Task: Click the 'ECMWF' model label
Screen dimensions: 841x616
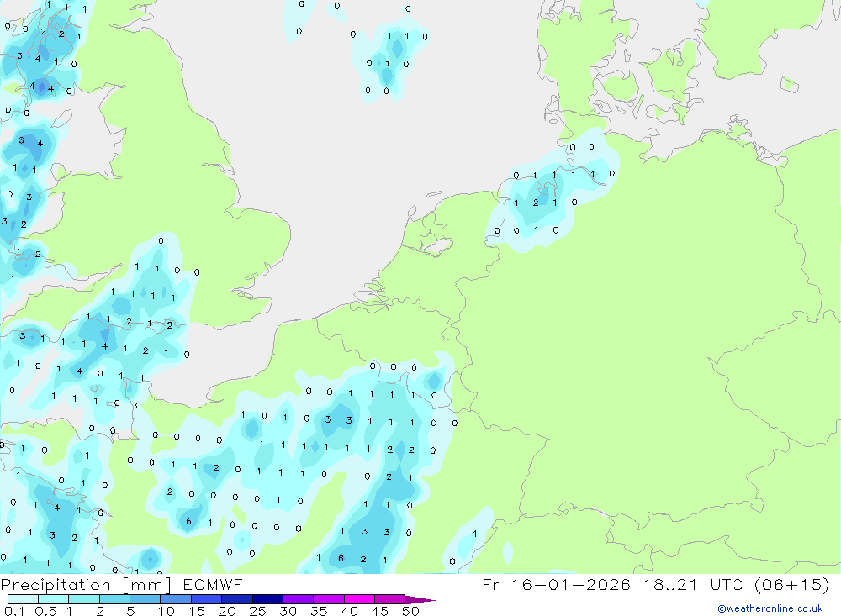Action: 213,584
